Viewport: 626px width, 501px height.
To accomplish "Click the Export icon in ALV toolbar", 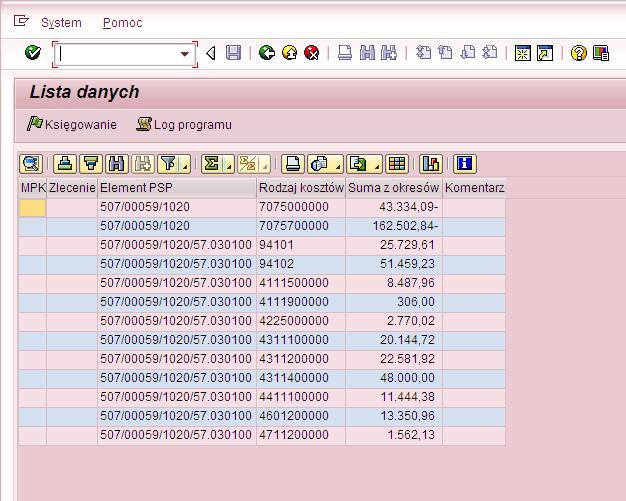I will click(x=359, y=164).
